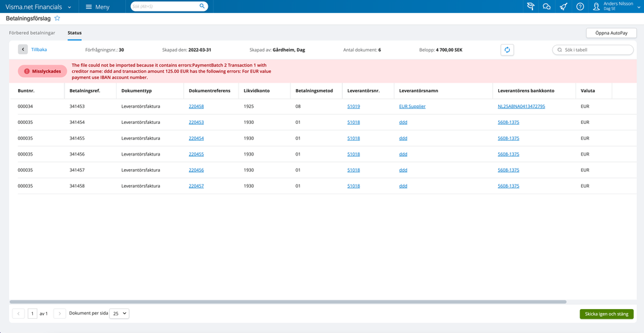Sort by the Betalningsref. column header
Screen dimensions: 644x333
tap(85, 90)
